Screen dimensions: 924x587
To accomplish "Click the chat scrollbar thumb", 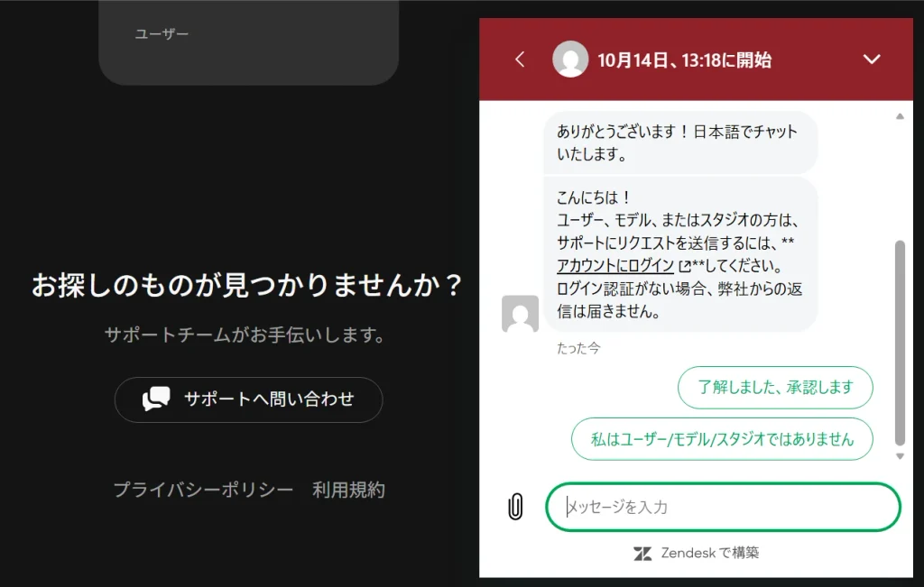I will point(900,343).
